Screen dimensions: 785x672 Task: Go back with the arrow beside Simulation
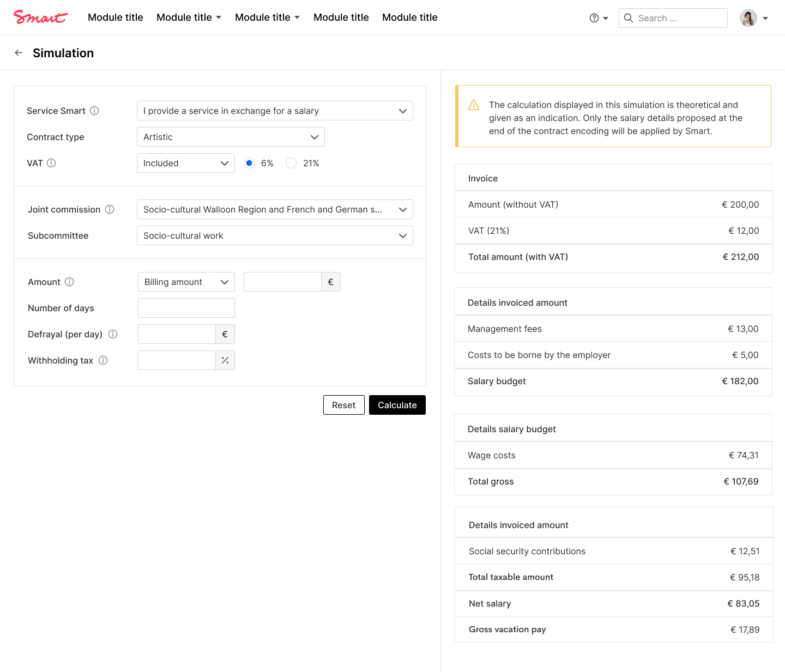coord(19,53)
